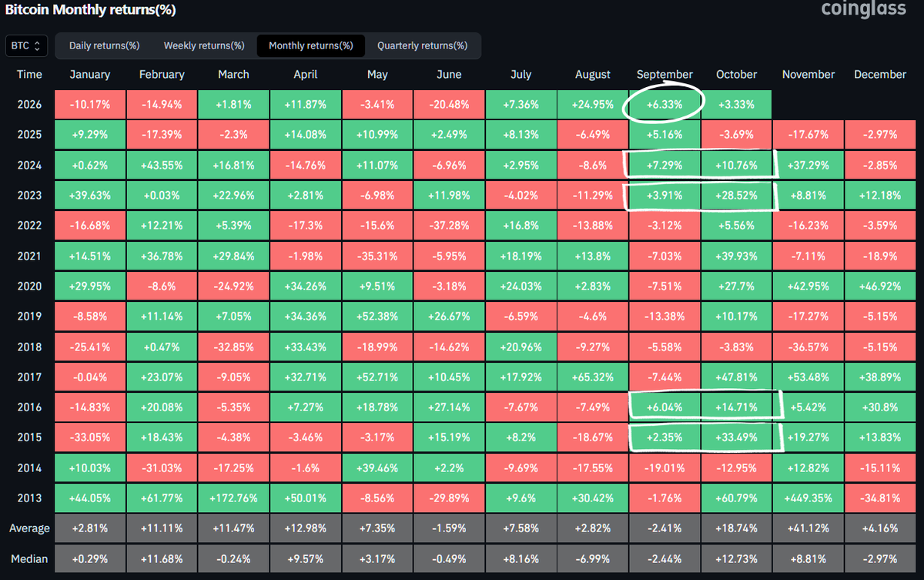Screen dimensions: 924x580
Task: Select the March column header
Action: [x=233, y=75]
